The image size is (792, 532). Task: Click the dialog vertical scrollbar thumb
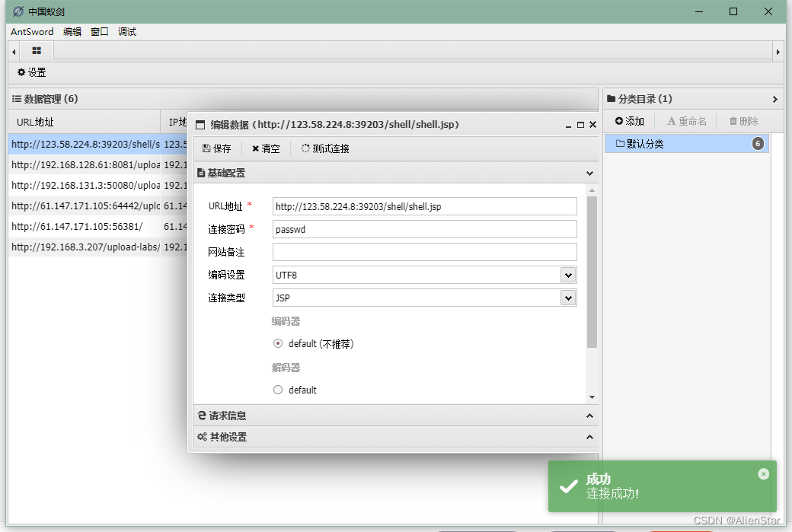click(592, 272)
